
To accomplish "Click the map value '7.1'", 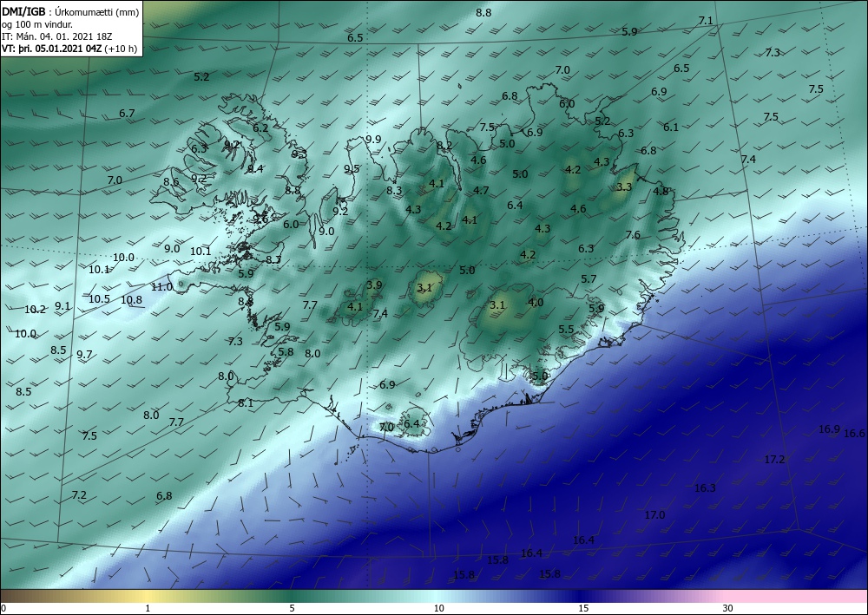I will click(705, 21).
